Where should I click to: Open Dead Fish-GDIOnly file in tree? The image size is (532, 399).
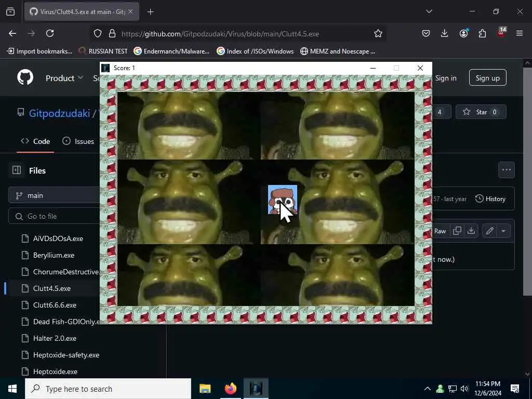click(66, 322)
